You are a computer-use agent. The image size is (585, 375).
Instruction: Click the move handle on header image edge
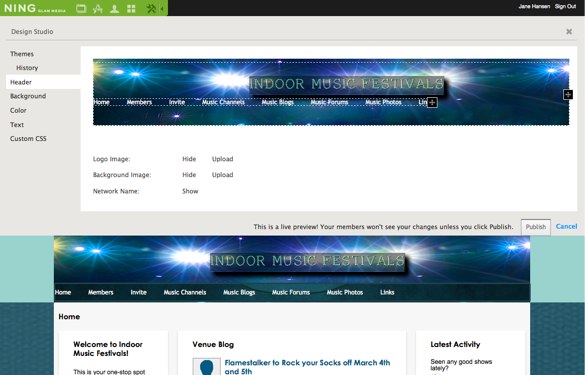pos(567,94)
